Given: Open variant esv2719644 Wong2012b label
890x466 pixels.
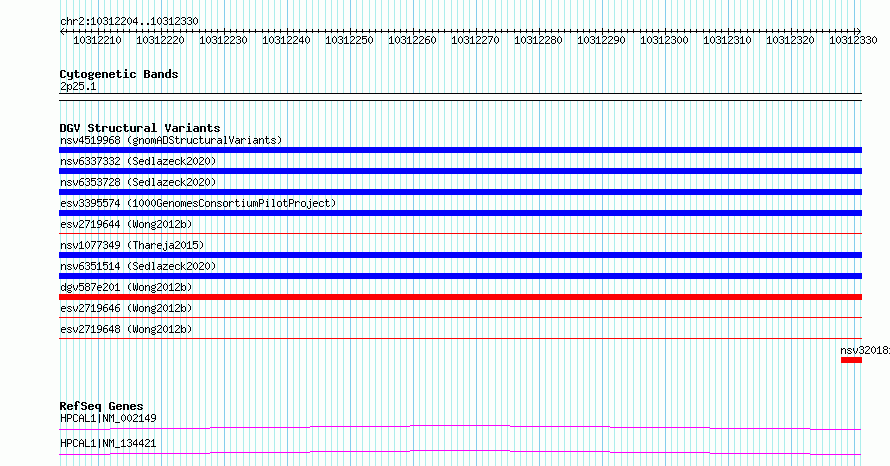Looking at the screenshot, I should click(x=126, y=224).
